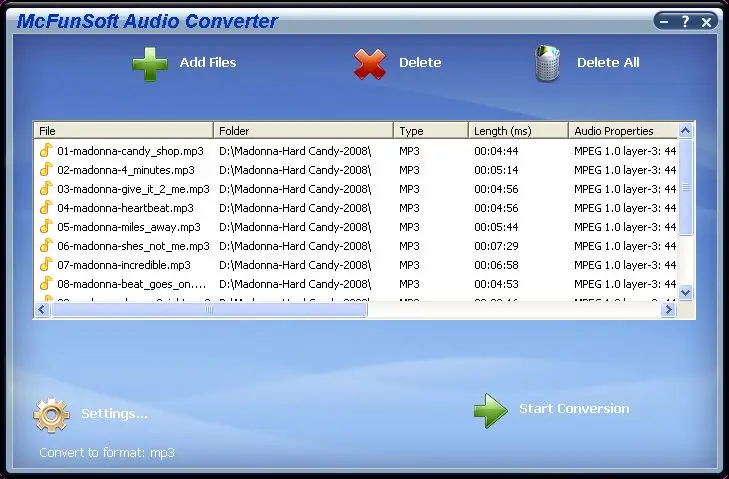Select the file 02-madonna-4_minutes.mp3

point(126,170)
